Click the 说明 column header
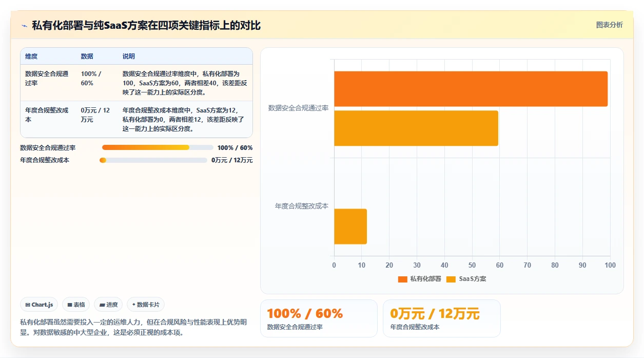 [x=129, y=56]
